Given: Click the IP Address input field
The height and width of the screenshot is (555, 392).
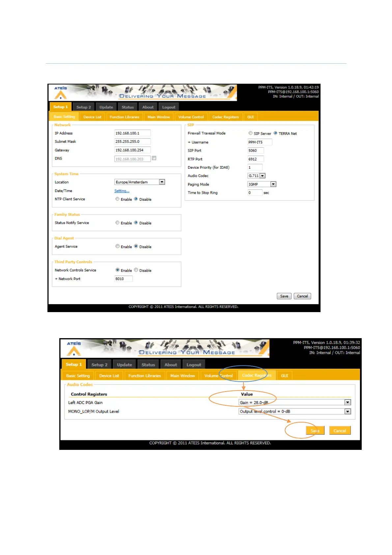Looking at the screenshot, I should click(x=132, y=133).
